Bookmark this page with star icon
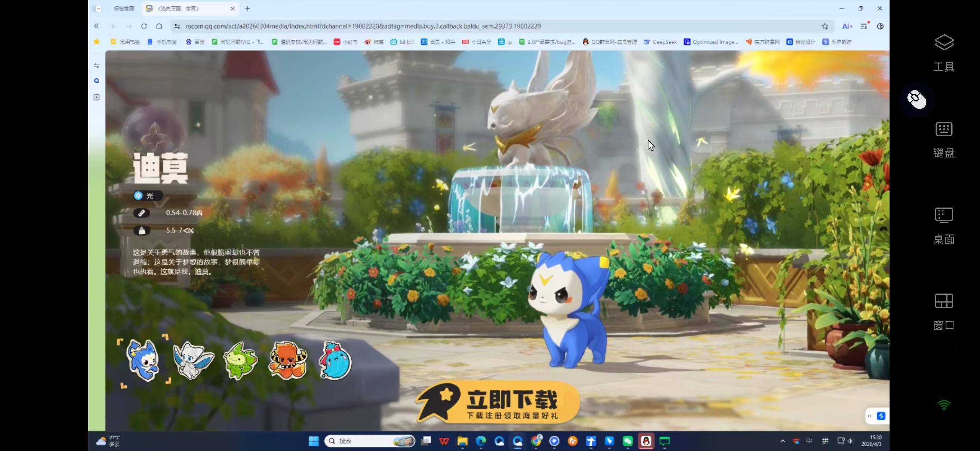Viewport: 980px width, 451px height. tap(825, 26)
